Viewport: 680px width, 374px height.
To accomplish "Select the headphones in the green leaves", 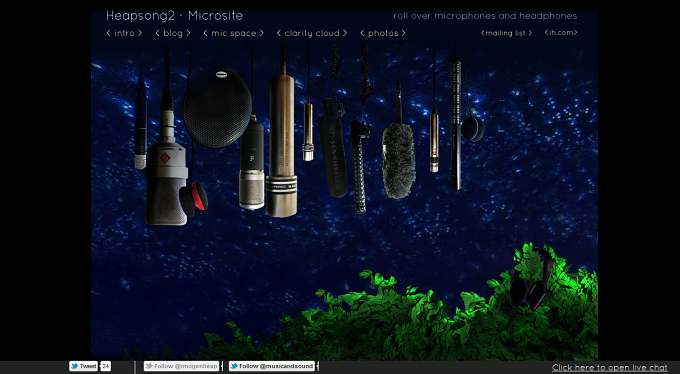I will point(530,279).
